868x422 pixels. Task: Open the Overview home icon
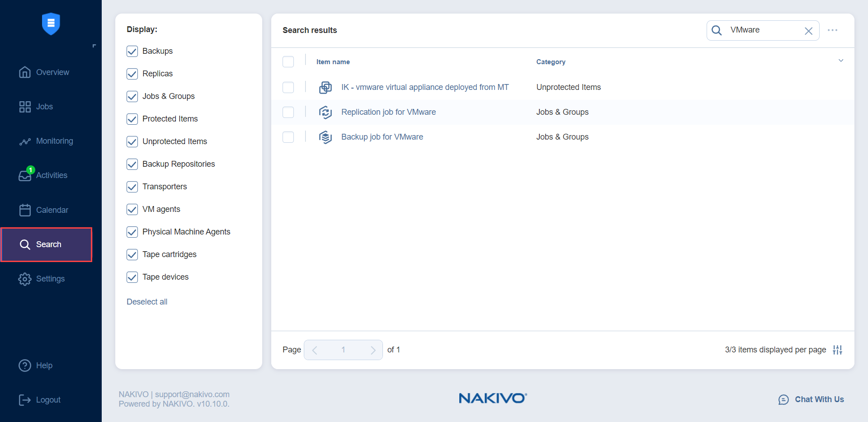click(25, 72)
